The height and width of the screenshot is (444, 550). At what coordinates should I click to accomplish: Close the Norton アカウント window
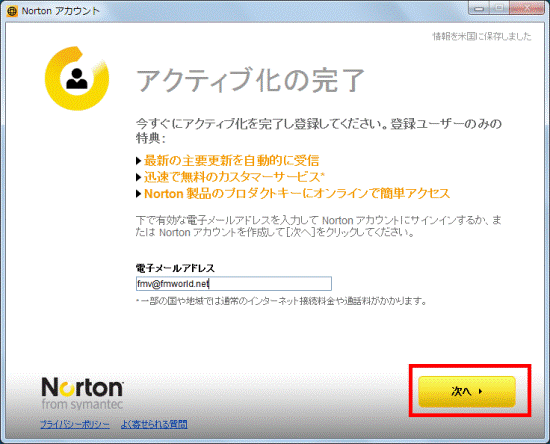click(x=526, y=8)
